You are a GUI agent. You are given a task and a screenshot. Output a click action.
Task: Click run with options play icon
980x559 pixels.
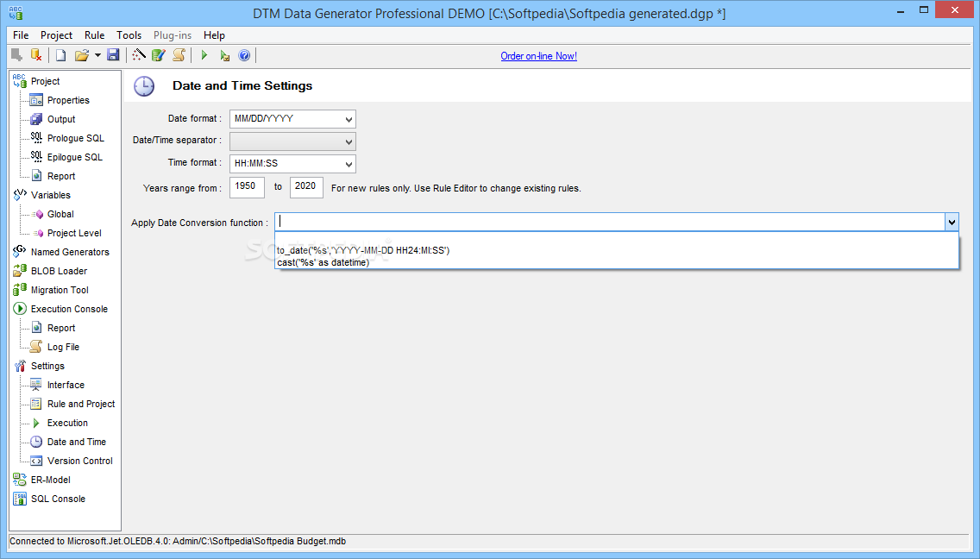click(x=224, y=55)
